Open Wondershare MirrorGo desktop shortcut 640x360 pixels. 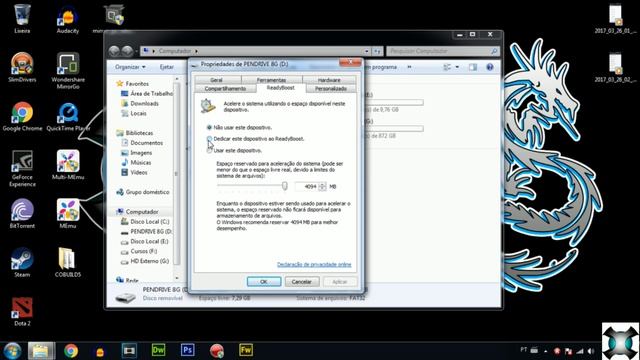pyautogui.click(x=68, y=70)
